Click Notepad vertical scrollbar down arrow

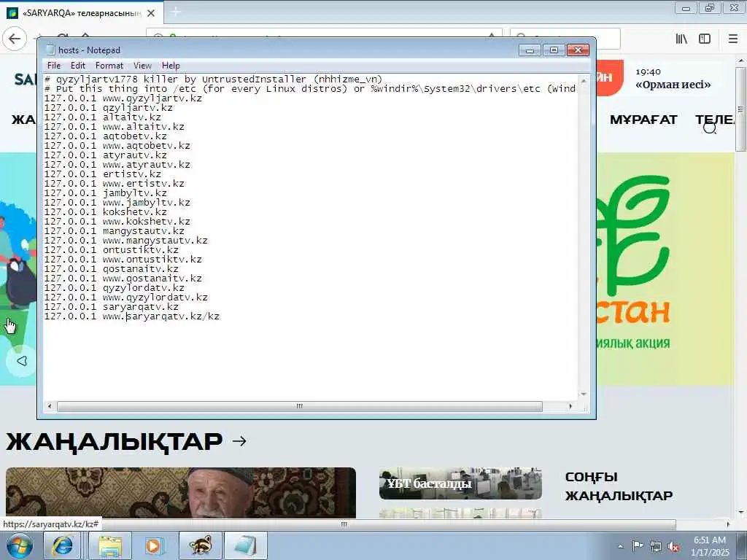coord(583,394)
